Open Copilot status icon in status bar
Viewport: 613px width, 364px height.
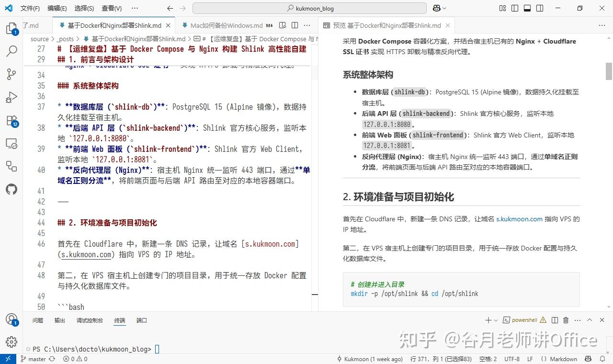point(589,359)
